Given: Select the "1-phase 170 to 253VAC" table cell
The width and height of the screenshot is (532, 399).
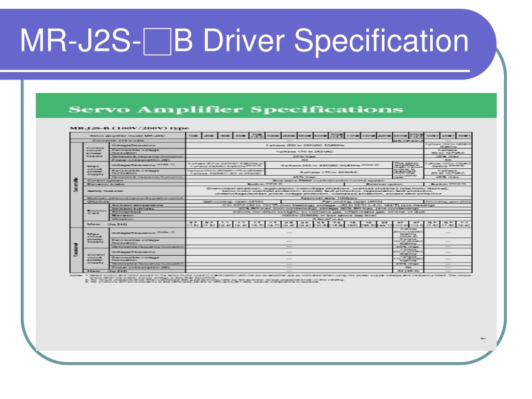Looking at the screenshot, I should 304,151.
